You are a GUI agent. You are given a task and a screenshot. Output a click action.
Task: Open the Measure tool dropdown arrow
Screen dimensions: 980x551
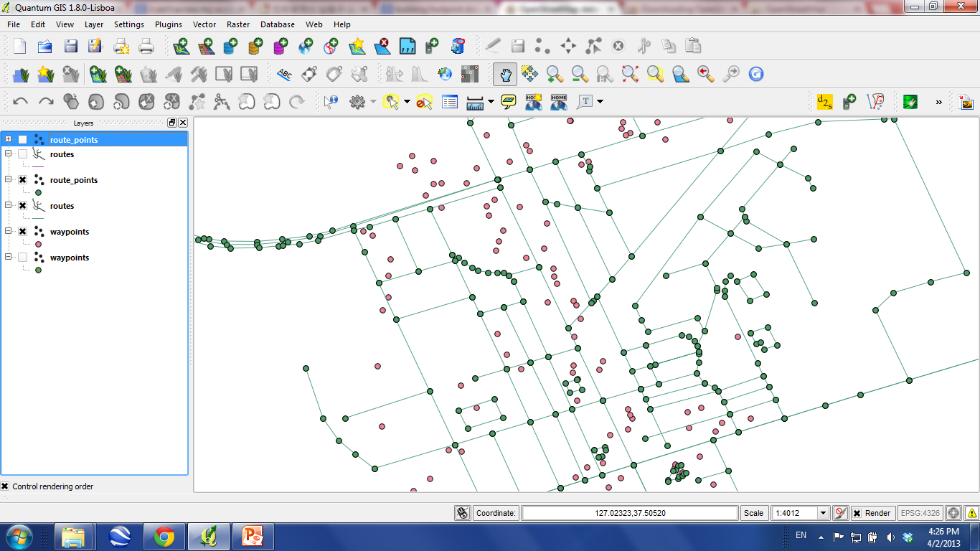[491, 102]
